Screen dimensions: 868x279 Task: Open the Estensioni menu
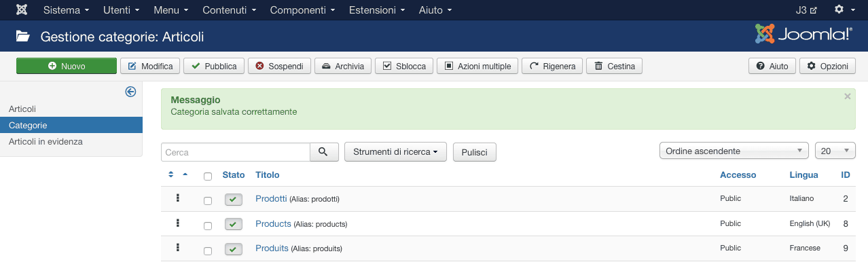pyautogui.click(x=377, y=10)
